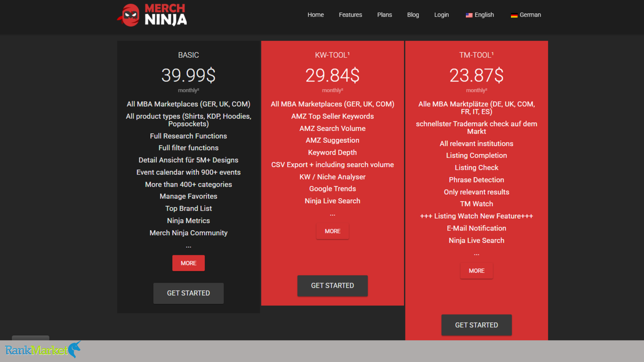Click GET STARTED under the KW-TOOL plan
Viewport: 644px width, 362px height.
tap(333, 286)
